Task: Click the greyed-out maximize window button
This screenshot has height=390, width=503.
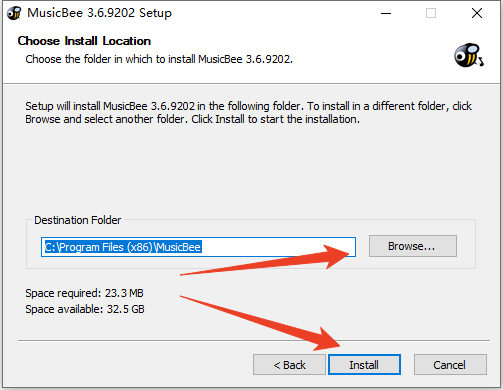Action: pos(431,13)
